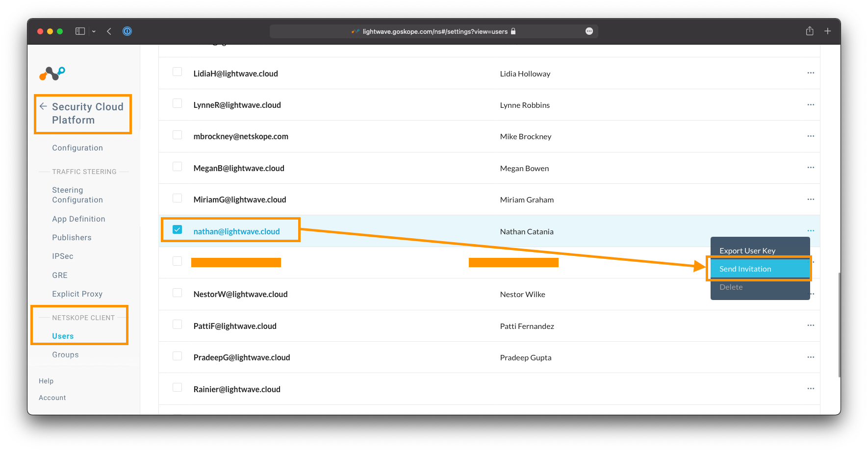
Task: Select the LidiaH@lightwave.cloud checkbox
Action: click(x=178, y=72)
